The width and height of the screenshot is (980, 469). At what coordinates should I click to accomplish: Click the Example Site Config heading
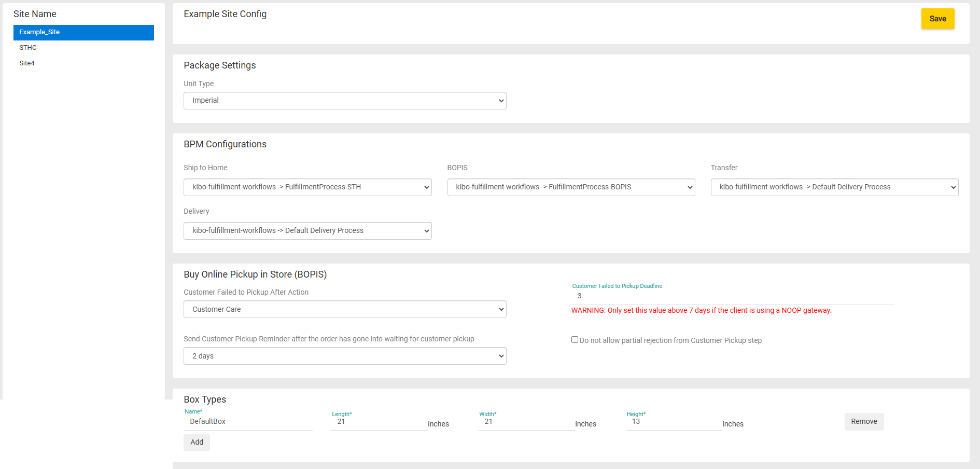click(225, 14)
